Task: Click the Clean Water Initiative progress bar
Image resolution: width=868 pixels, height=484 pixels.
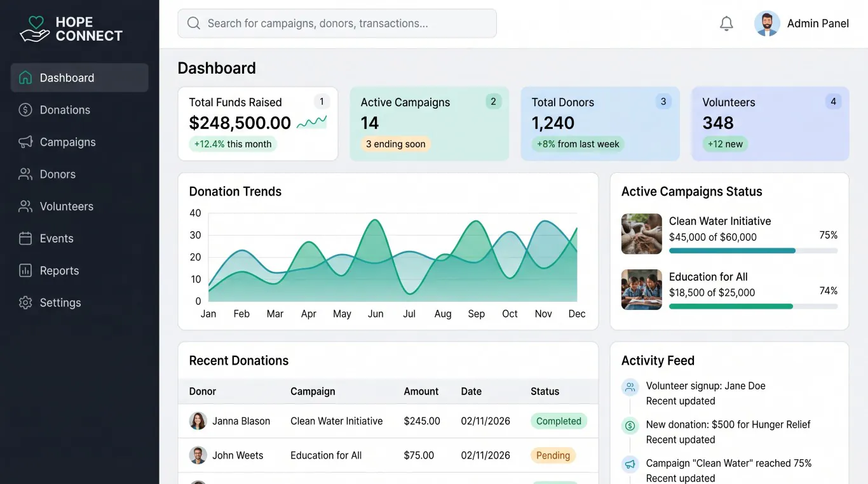Action: [x=753, y=251]
